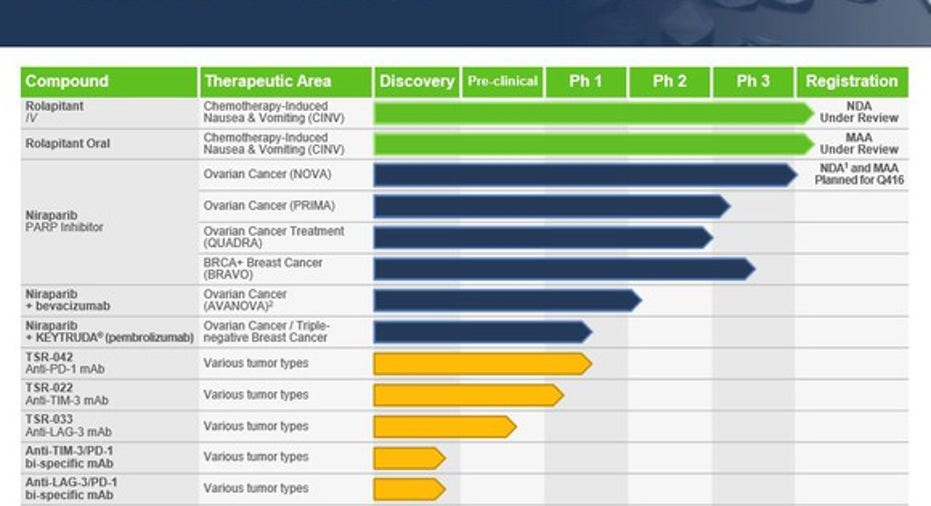Click Various tumor types in Anti-LAG-3/PD-1 row
The image size is (931, 506).
pyautogui.click(x=256, y=488)
